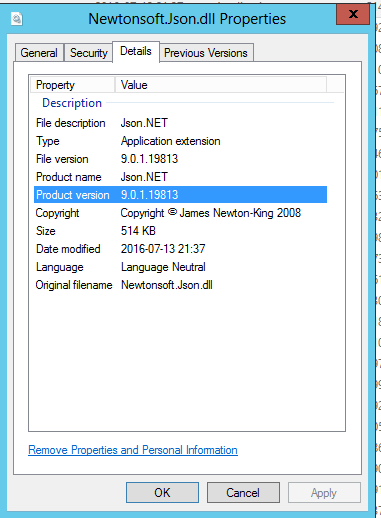Select the File version row
The height and width of the screenshot is (518, 381).
pos(180,159)
